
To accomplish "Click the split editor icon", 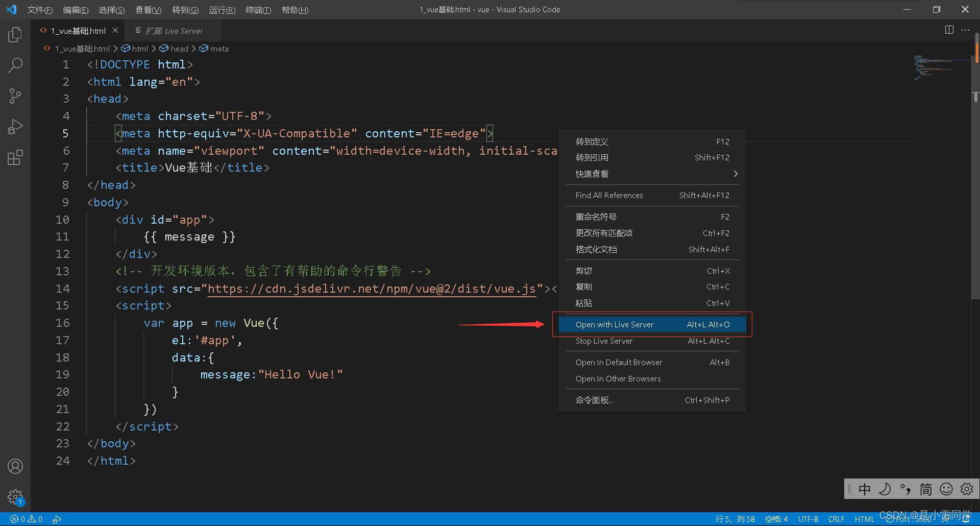I will [x=949, y=30].
